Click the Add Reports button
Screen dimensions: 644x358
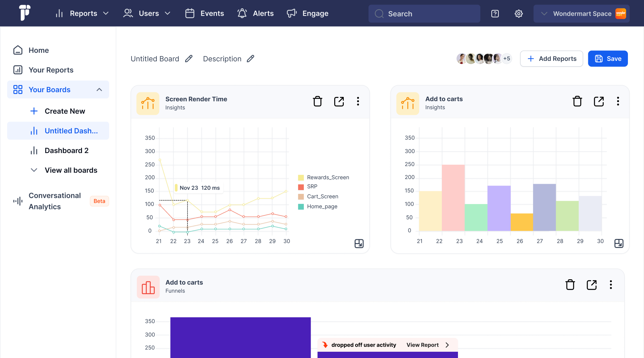coord(551,59)
